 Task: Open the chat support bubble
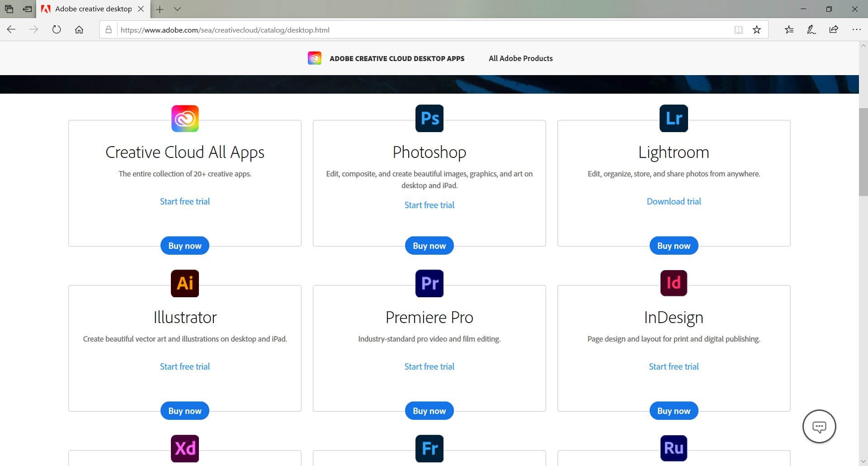click(819, 426)
